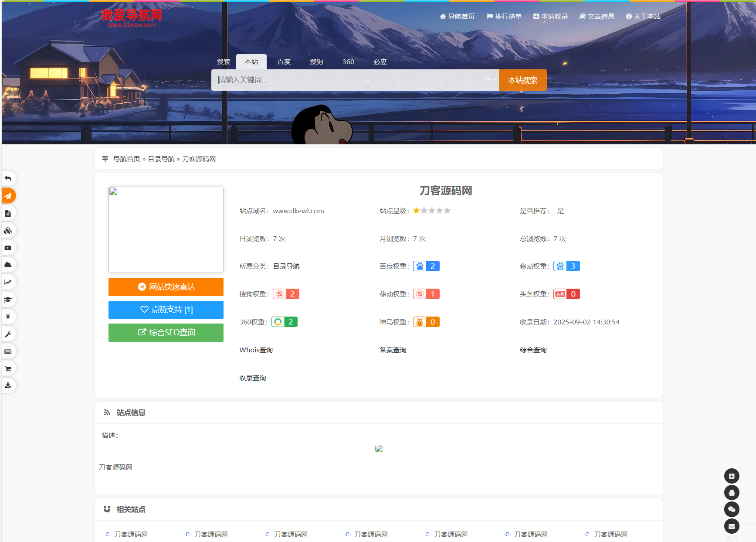Click the ¥ currency icon in sidebar
Viewport: 756px width, 542px height.
[8, 317]
